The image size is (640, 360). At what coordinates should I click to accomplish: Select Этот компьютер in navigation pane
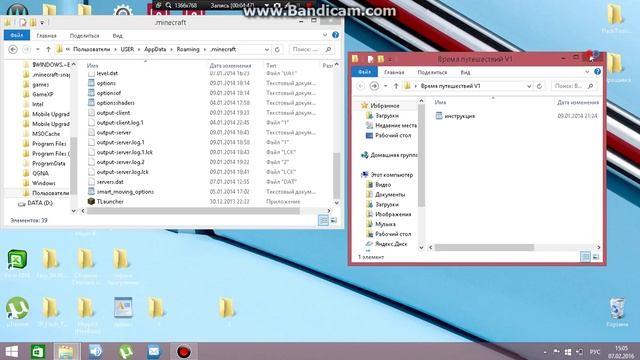391,175
